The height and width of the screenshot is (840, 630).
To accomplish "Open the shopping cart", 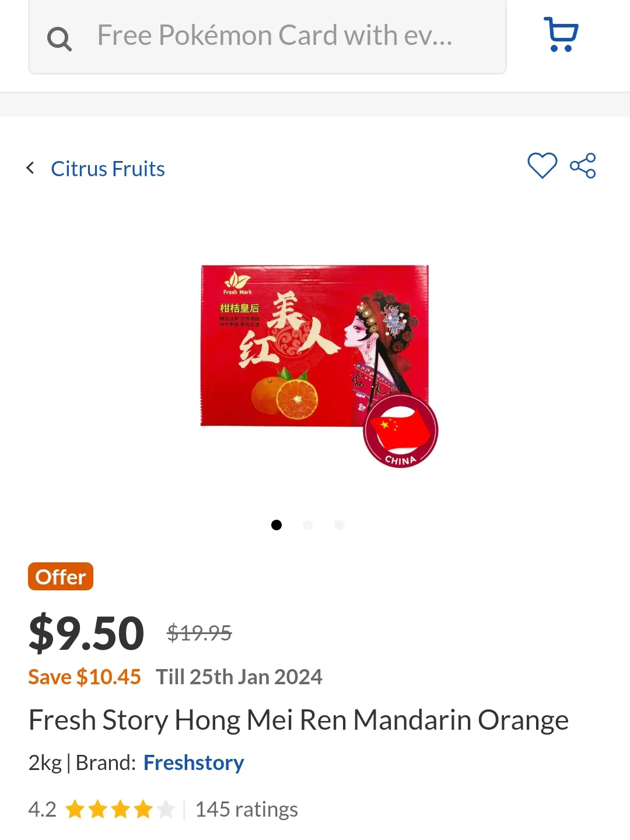I will pos(561,35).
